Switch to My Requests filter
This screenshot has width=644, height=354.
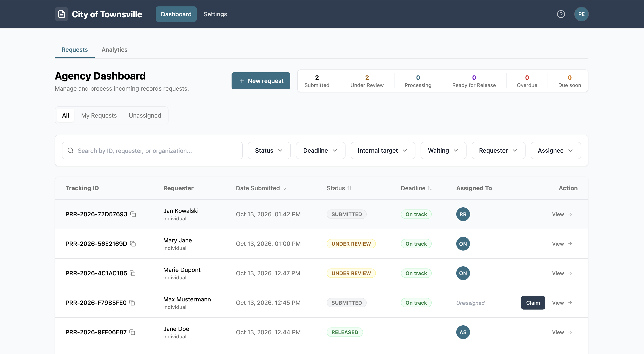coord(99,115)
